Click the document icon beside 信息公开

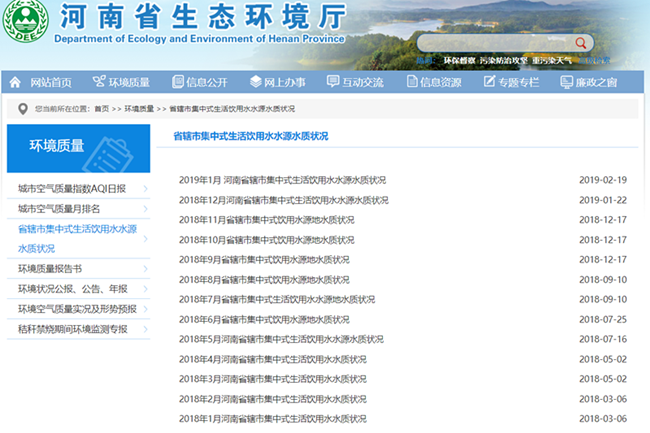(178, 82)
